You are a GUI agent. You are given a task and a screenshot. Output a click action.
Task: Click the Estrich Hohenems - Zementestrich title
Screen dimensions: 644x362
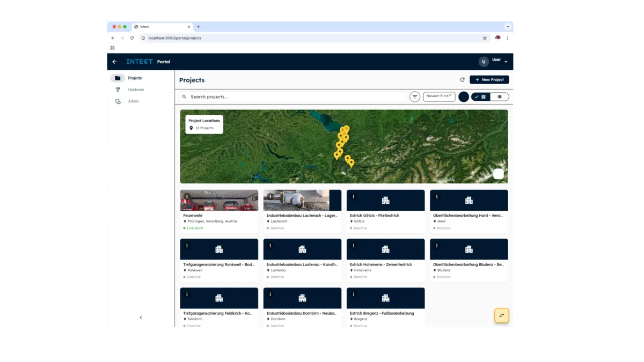(x=381, y=264)
